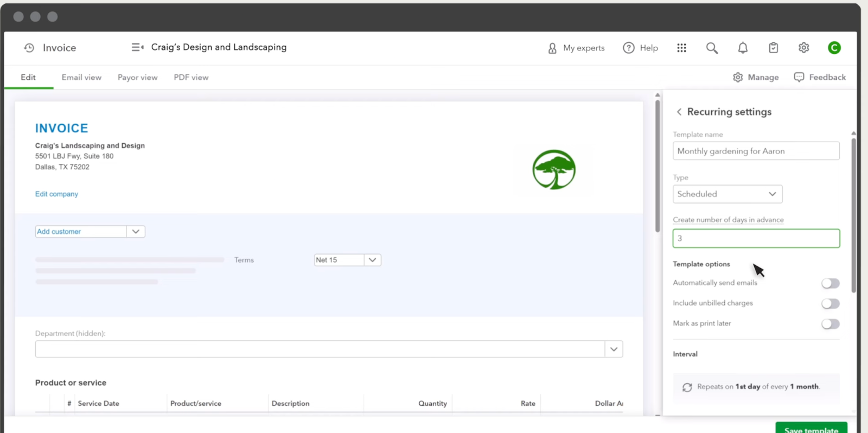The image size is (868, 433).
Task: Switch to the Email view tab
Action: click(x=81, y=77)
